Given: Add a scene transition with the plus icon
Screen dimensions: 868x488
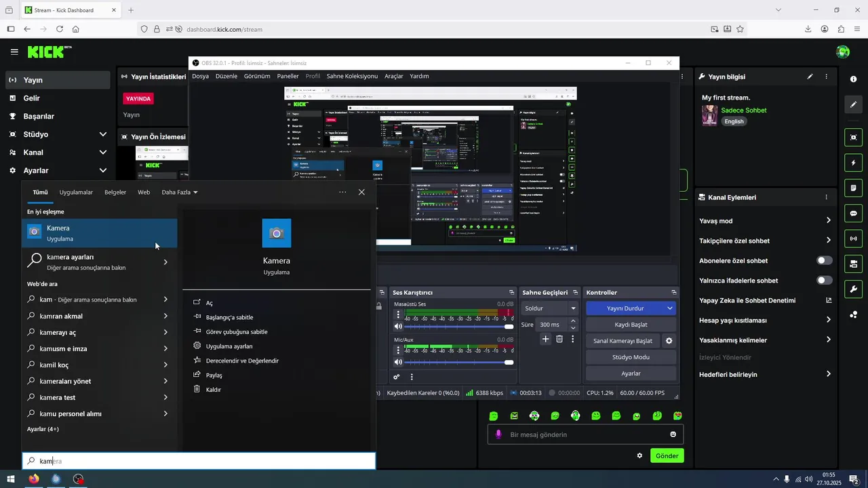Looking at the screenshot, I should pos(545,339).
